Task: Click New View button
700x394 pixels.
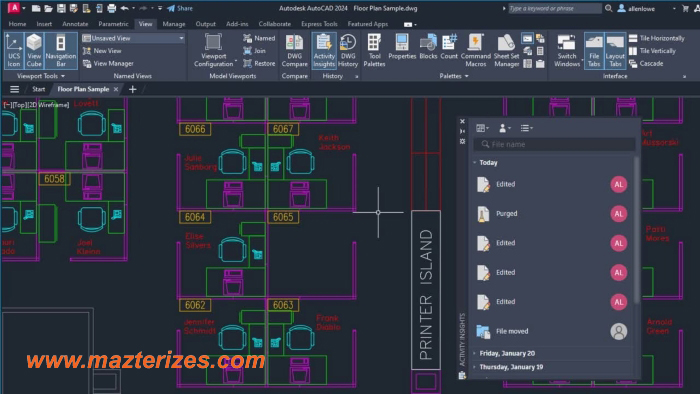Action: [102, 51]
